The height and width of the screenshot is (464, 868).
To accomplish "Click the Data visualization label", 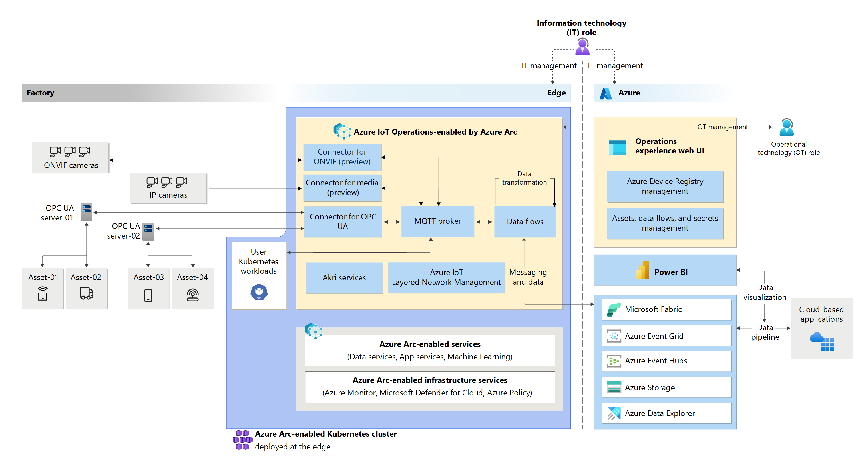I will point(765,293).
